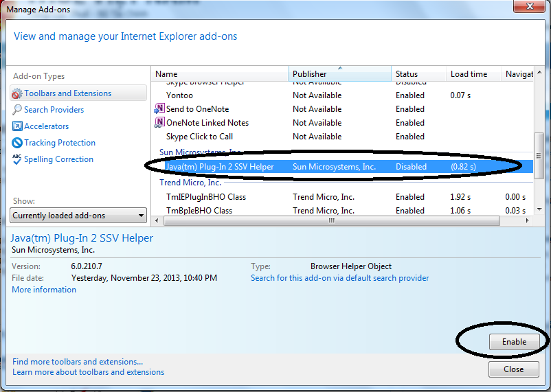Click the Trend Micro, Inc. group header
The image size is (551, 392).
(x=190, y=183)
